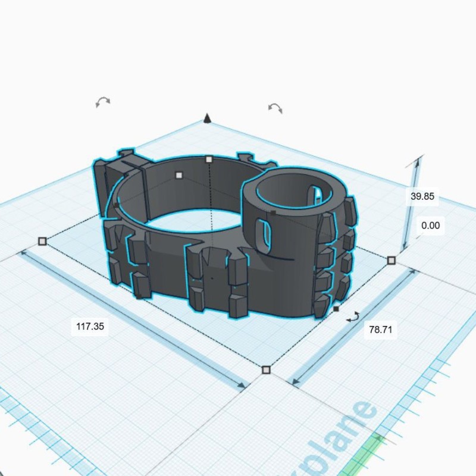
Task: Click the rotation arrow above the ring's notched corner
Action: [103, 102]
